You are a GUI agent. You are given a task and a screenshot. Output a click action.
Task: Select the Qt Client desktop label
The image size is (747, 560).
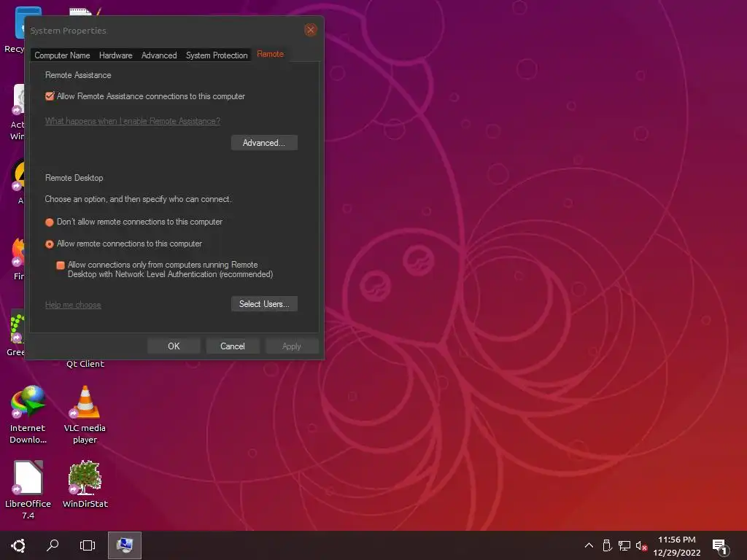[x=85, y=364]
